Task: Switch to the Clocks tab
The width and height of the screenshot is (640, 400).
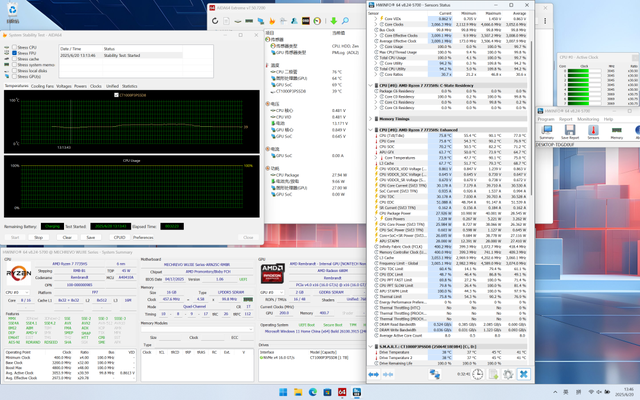Action: 96,86
